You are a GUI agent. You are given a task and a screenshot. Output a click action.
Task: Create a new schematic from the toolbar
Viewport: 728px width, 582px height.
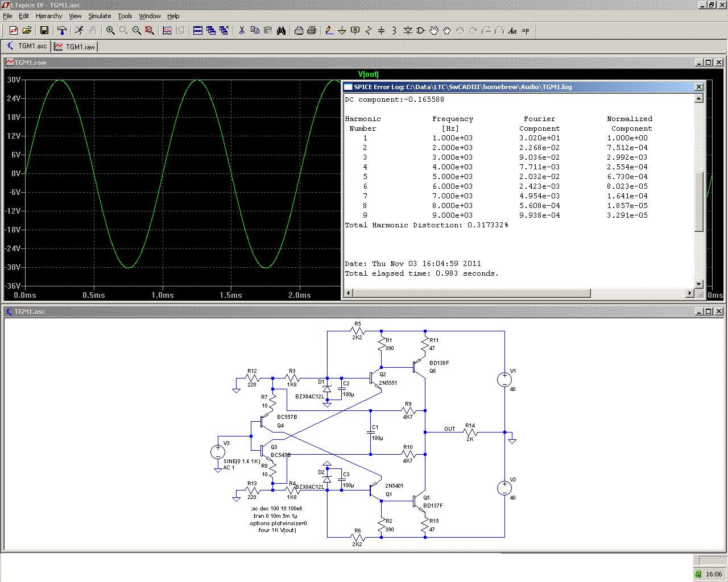[14, 31]
